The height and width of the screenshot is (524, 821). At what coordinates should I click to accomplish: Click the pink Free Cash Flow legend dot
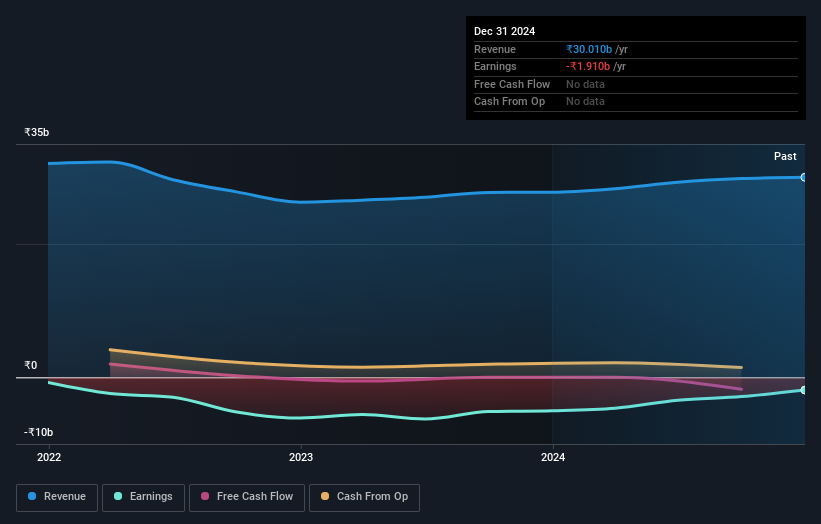click(x=205, y=496)
